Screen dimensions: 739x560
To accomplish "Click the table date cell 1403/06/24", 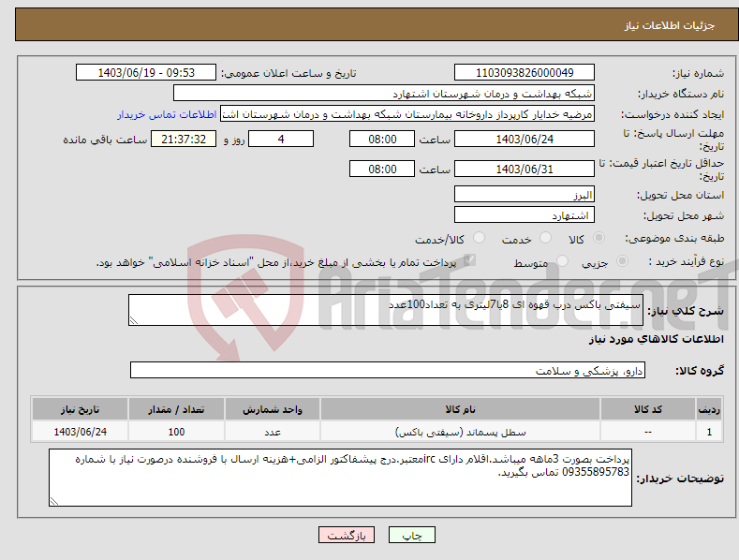I will (81, 432).
